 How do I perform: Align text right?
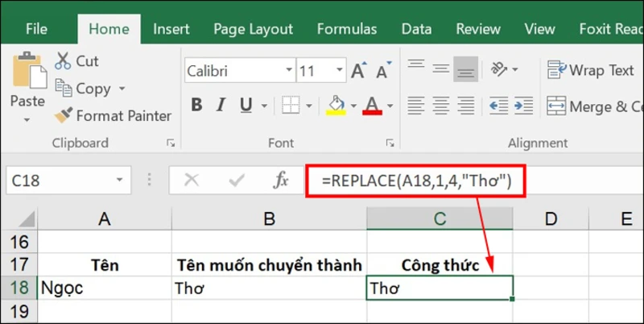(x=466, y=106)
